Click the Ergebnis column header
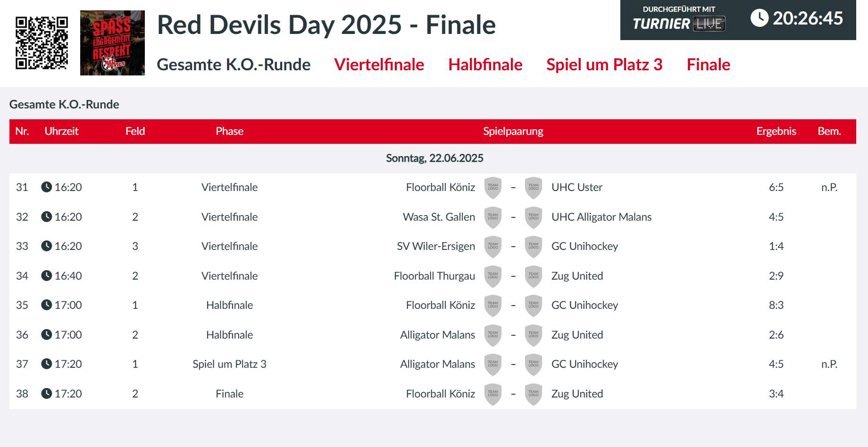Viewport: 868px width, 447px height. click(x=776, y=131)
